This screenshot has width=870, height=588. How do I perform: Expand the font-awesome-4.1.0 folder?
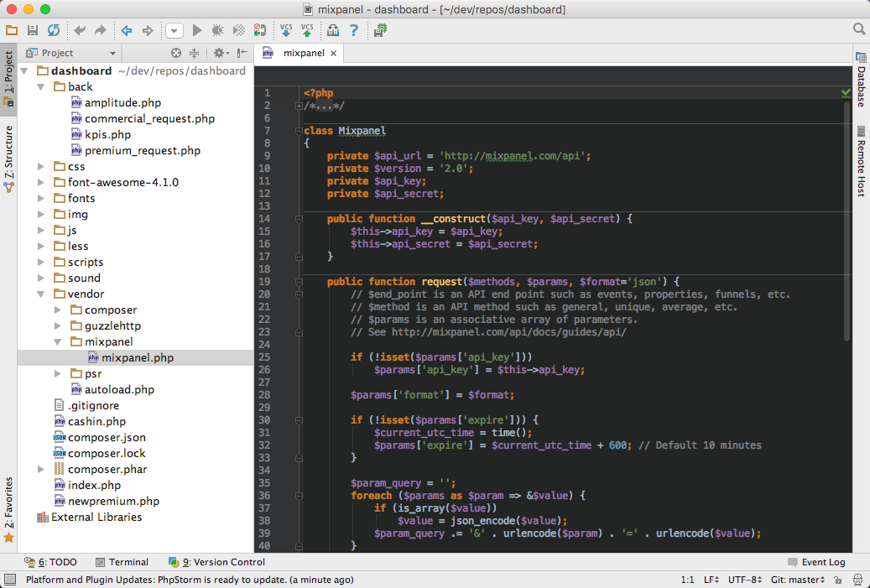41,183
